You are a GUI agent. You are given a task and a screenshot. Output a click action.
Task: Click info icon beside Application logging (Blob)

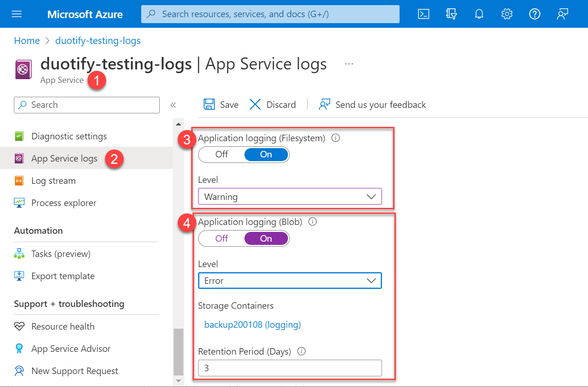[x=313, y=222]
